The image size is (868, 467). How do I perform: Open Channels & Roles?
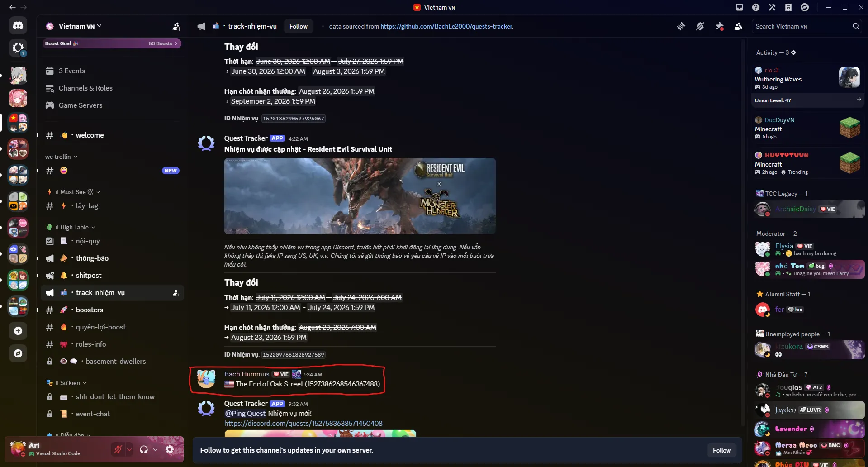[112, 88]
